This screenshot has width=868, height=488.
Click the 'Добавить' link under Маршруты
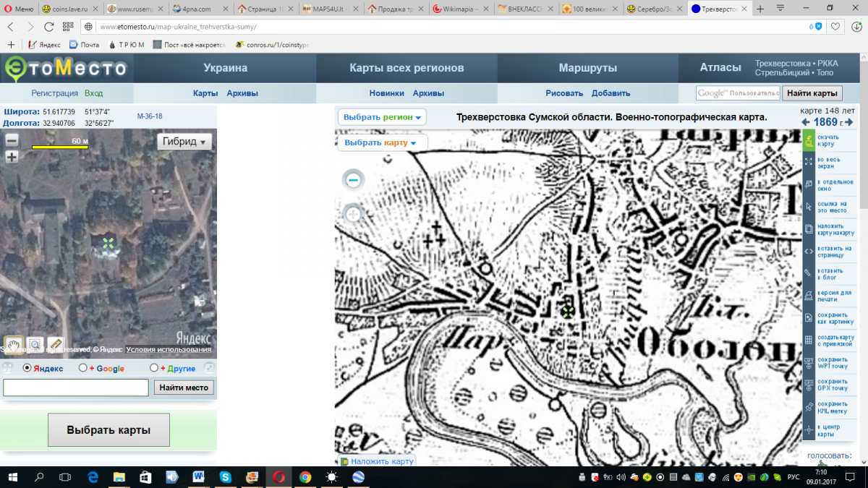[x=610, y=93]
